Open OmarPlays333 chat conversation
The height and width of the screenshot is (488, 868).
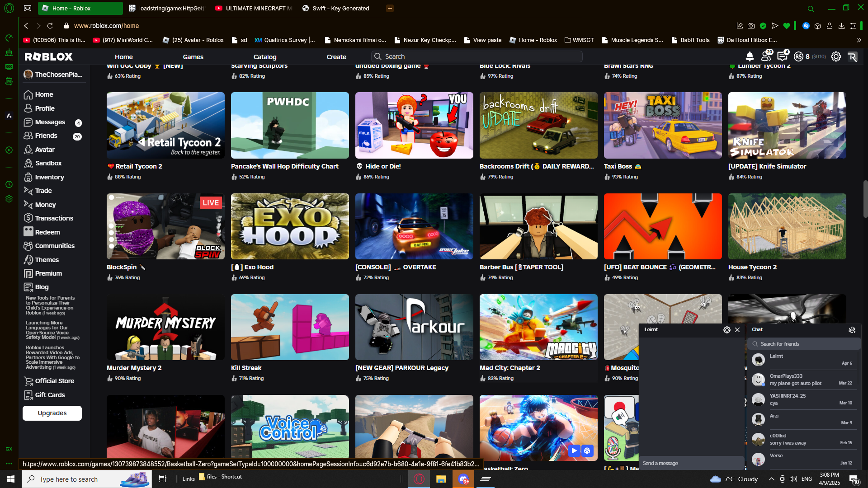(x=804, y=380)
